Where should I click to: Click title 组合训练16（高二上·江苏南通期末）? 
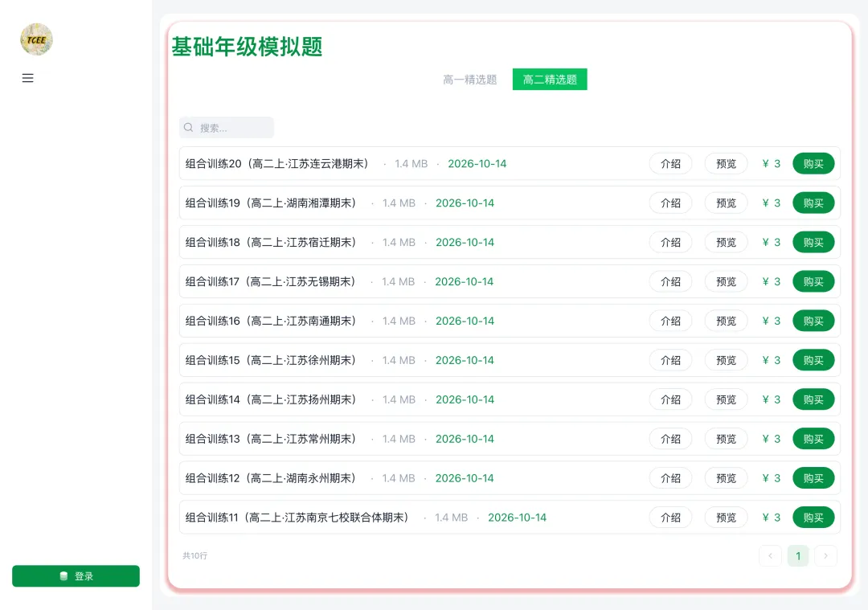click(x=272, y=321)
